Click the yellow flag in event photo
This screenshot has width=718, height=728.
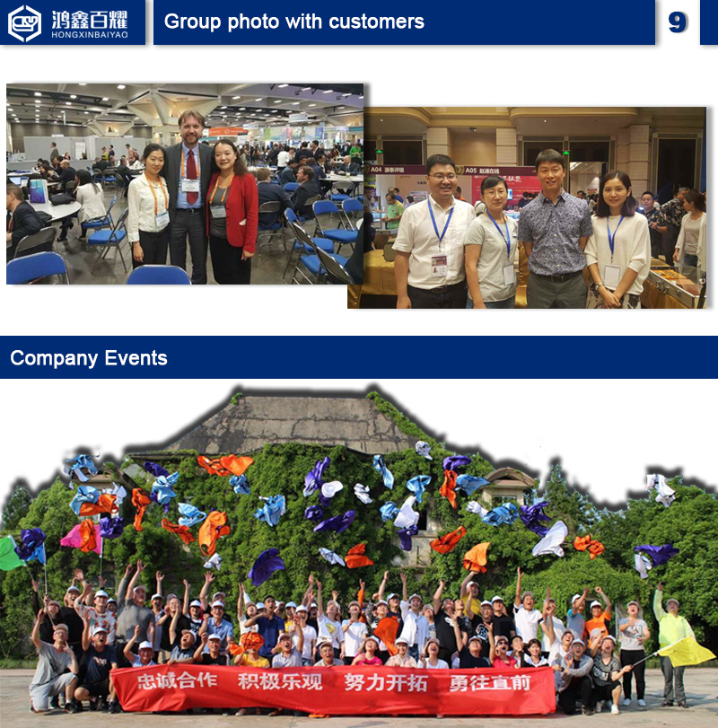(x=687, y=652)
